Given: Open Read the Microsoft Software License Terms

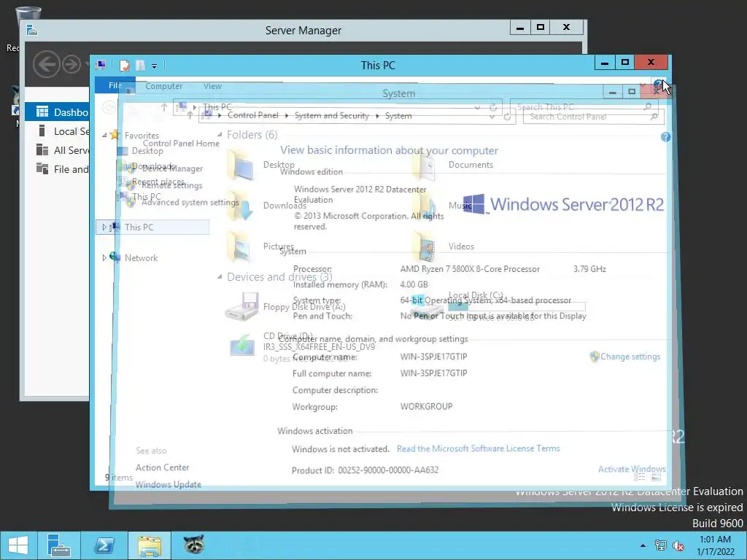Looking at the screenshot, I should [x=479, y=448].
